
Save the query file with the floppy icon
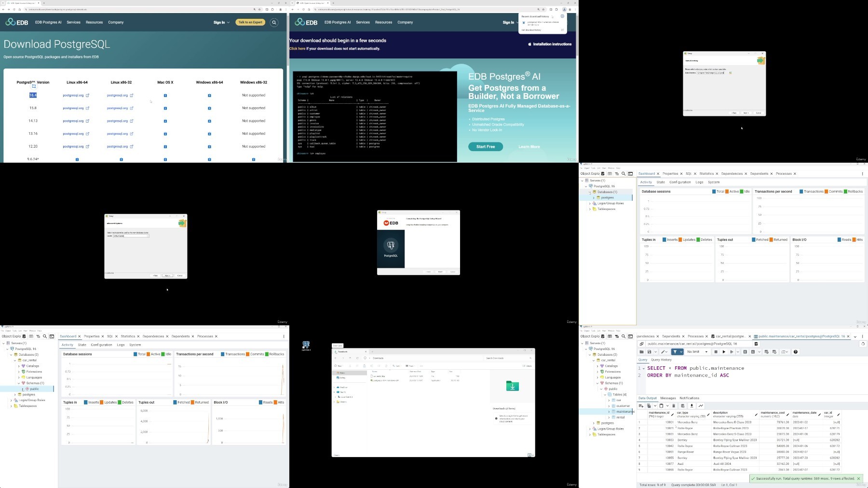tap(649, 352)
